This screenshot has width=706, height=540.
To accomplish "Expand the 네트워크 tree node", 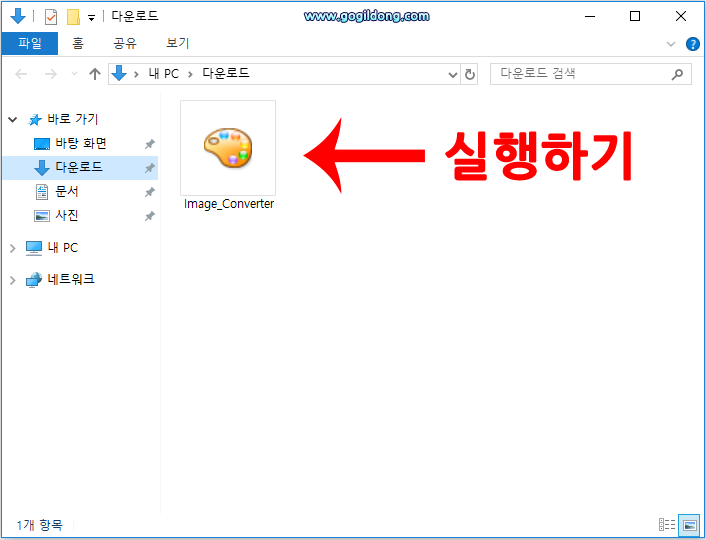I will click(x=13, y=280).
